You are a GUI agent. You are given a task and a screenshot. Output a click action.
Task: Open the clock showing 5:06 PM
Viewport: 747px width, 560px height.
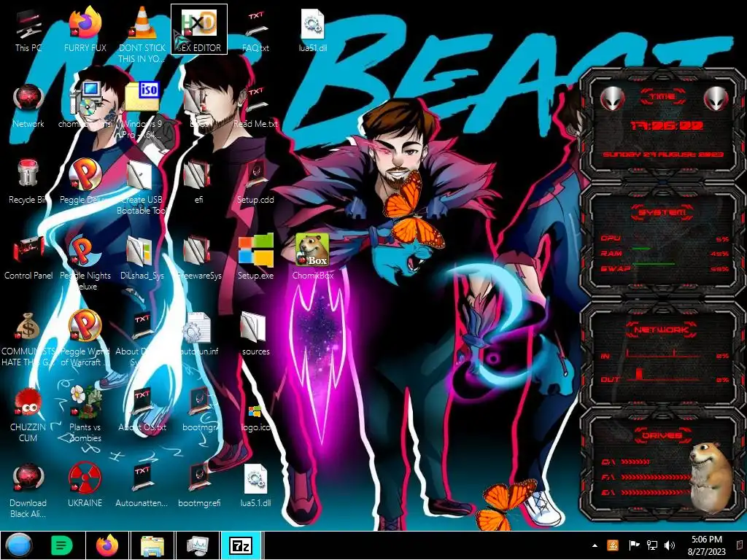click(706, 545)
